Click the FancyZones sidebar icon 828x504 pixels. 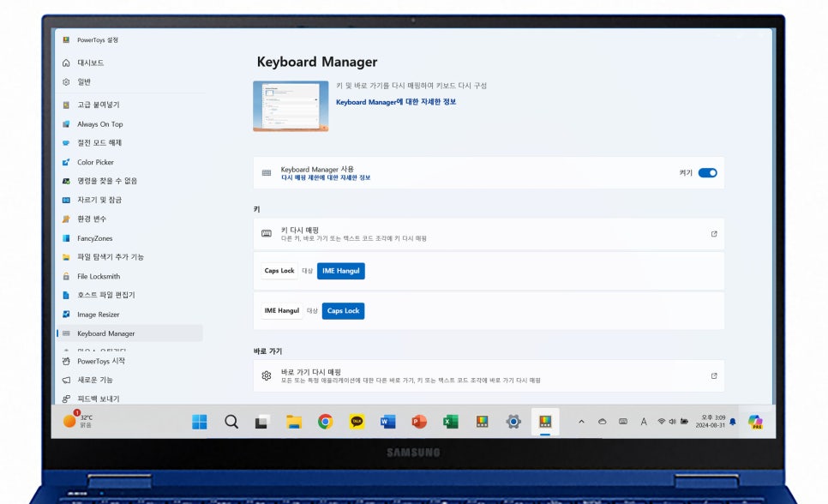tap(66, 238)
